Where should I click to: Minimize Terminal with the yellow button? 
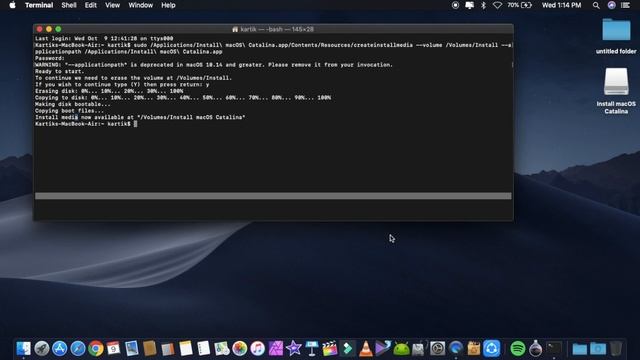[x=49, y=29]
